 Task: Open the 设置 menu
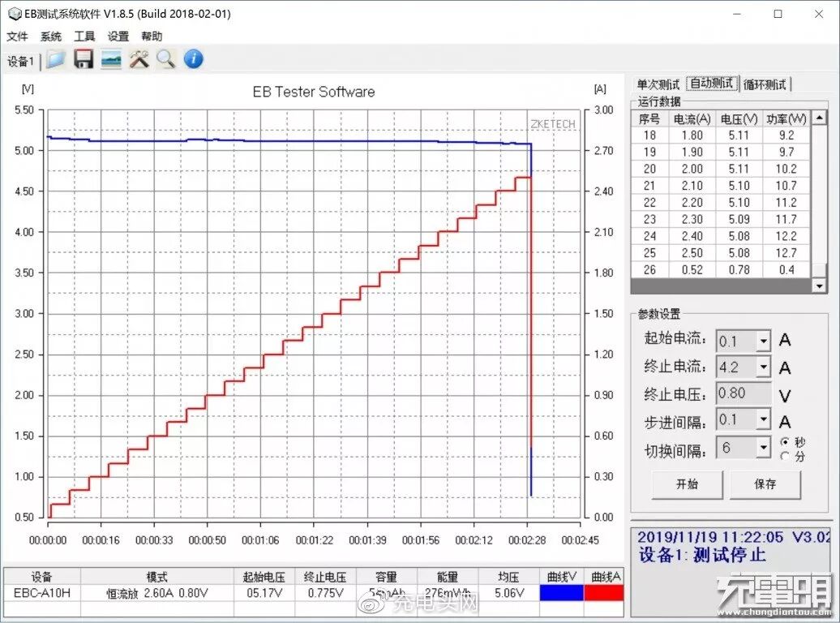[118, 37]
